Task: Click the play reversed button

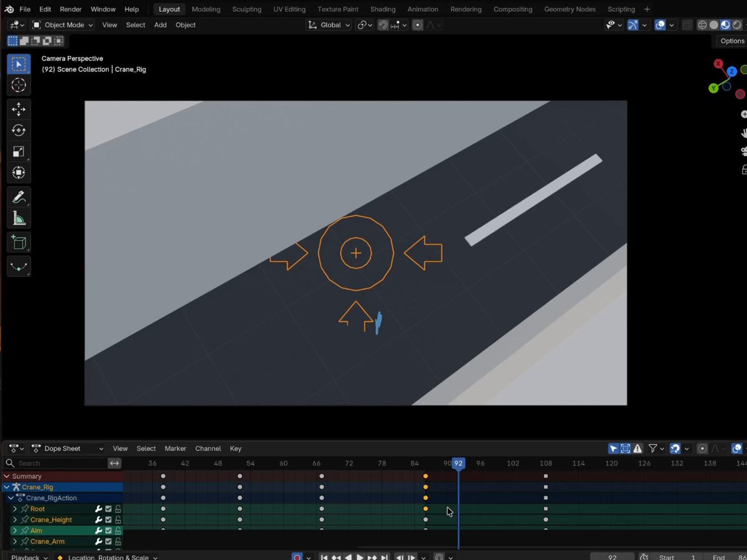Action: pyautogui.click(x=348, y=558)
